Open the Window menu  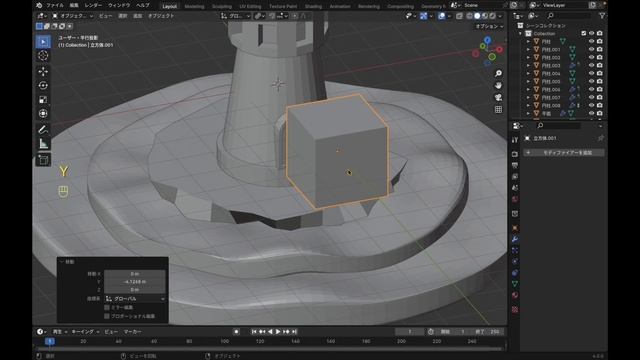tap(119, 5)
